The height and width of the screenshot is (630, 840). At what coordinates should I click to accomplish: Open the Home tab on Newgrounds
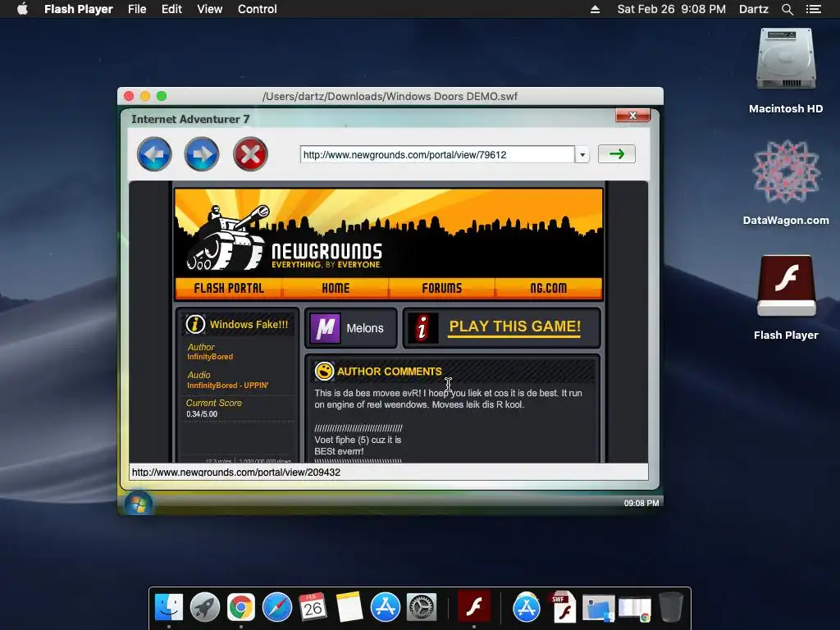click(336, 288)
